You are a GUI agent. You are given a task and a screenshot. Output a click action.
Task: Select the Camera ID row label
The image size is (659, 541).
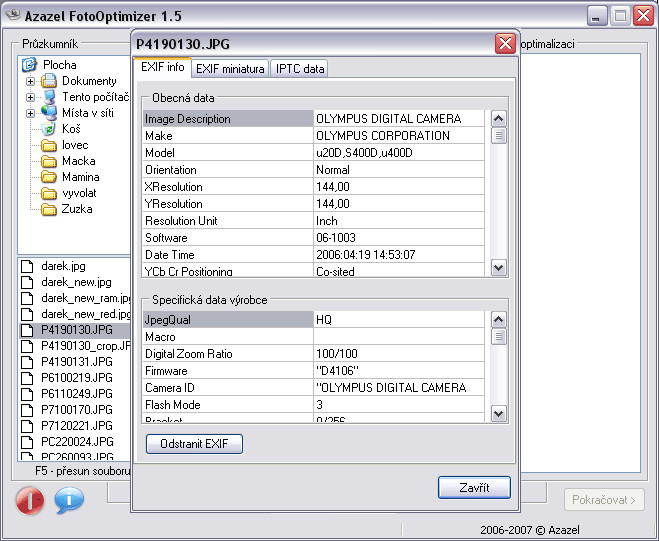170,388
